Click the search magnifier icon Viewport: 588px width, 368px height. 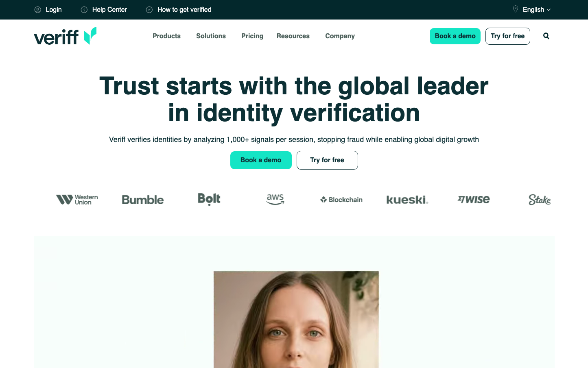(x=546, y=36)
